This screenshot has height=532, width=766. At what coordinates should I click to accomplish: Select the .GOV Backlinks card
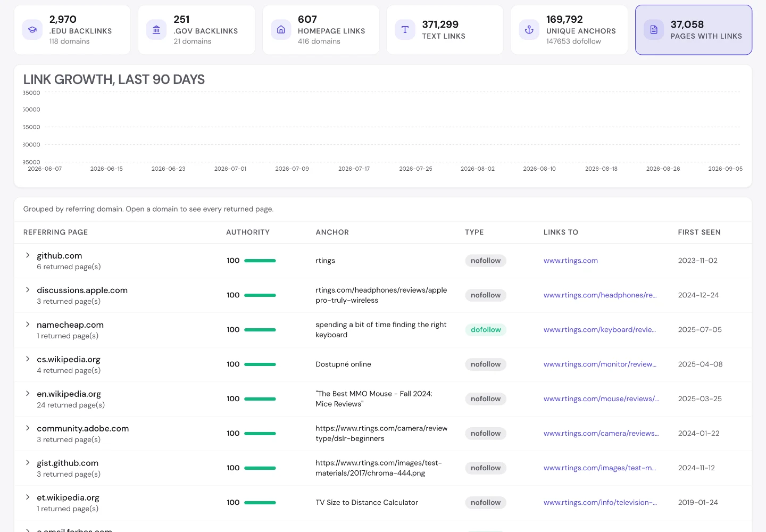coord(196,30)
